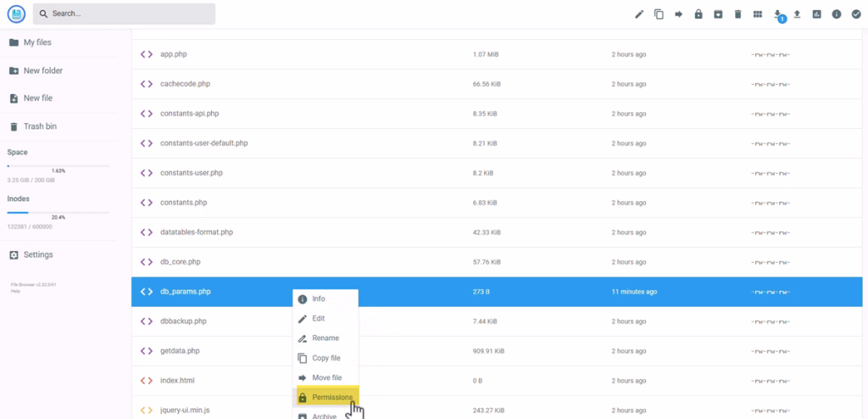Click permissions text of cachecode.php row
This screenshot has height=419, width=868.
[771, 84]
